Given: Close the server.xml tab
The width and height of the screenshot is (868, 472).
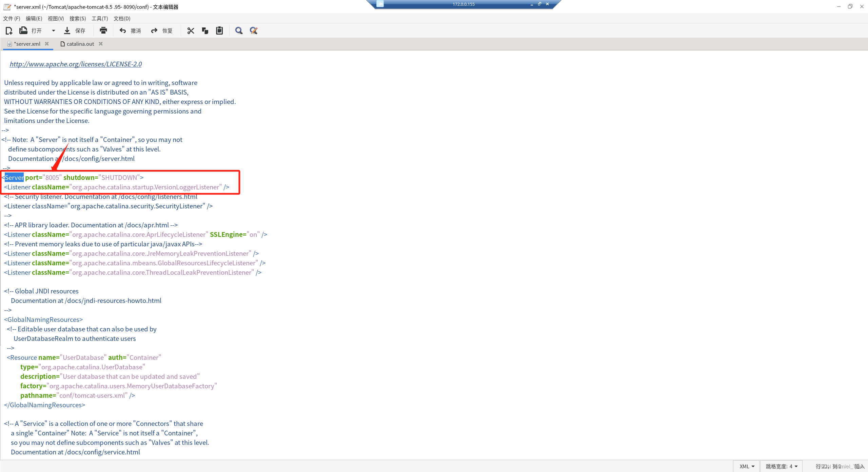Looking at the screenshot, I should pyautogui.click(x=47, y=44).
